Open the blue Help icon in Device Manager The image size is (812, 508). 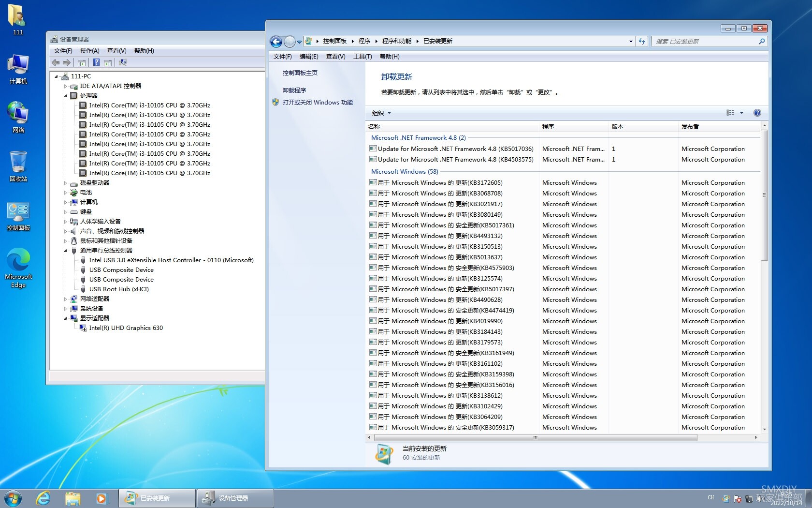click(96, 62)
